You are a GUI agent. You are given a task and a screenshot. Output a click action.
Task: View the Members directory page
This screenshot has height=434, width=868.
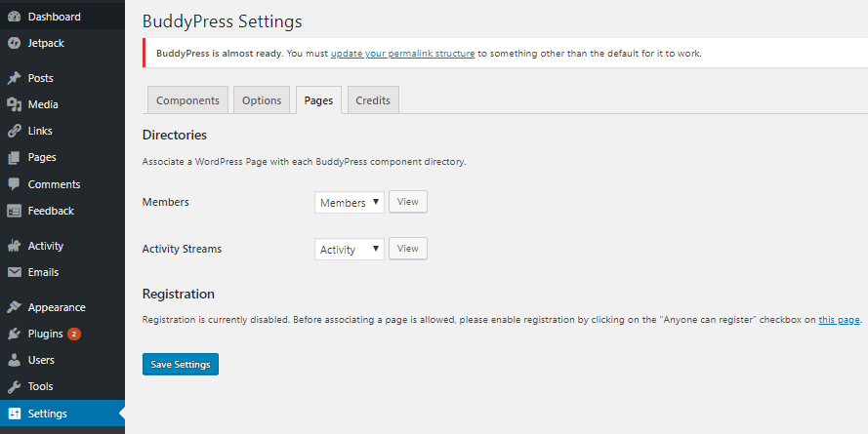point(408,202)
